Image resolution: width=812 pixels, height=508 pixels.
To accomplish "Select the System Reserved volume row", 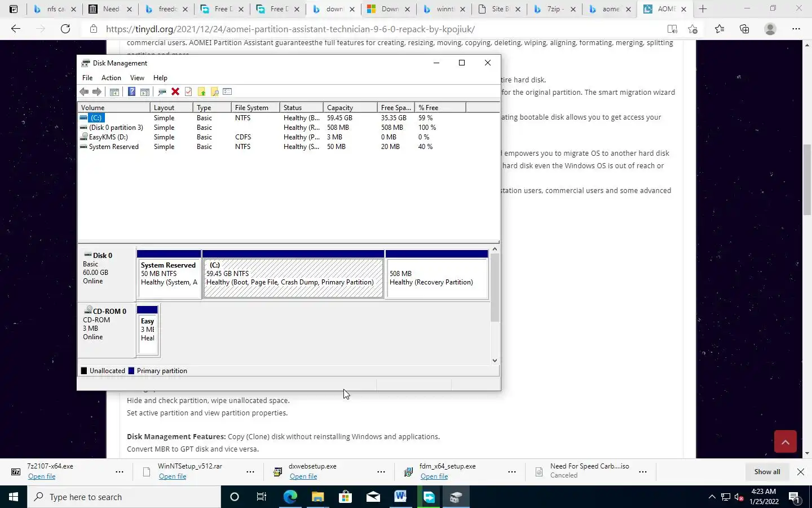I will tap(289, 147).
